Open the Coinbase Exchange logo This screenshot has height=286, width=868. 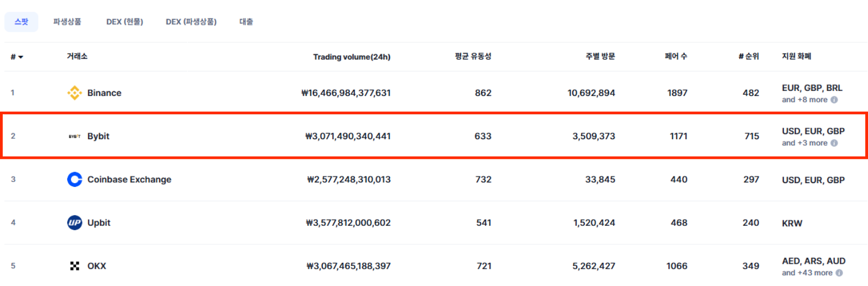coord(74,179)
